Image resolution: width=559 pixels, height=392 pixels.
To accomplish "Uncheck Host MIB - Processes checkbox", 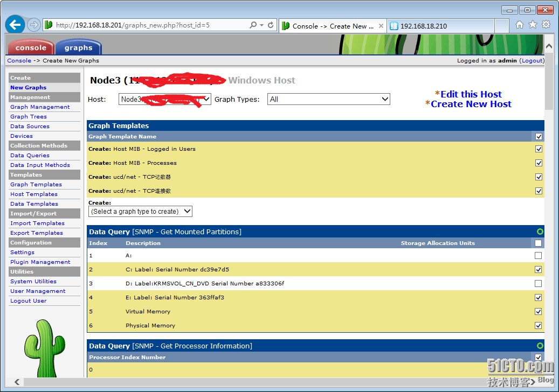I will tap(539, 163).
